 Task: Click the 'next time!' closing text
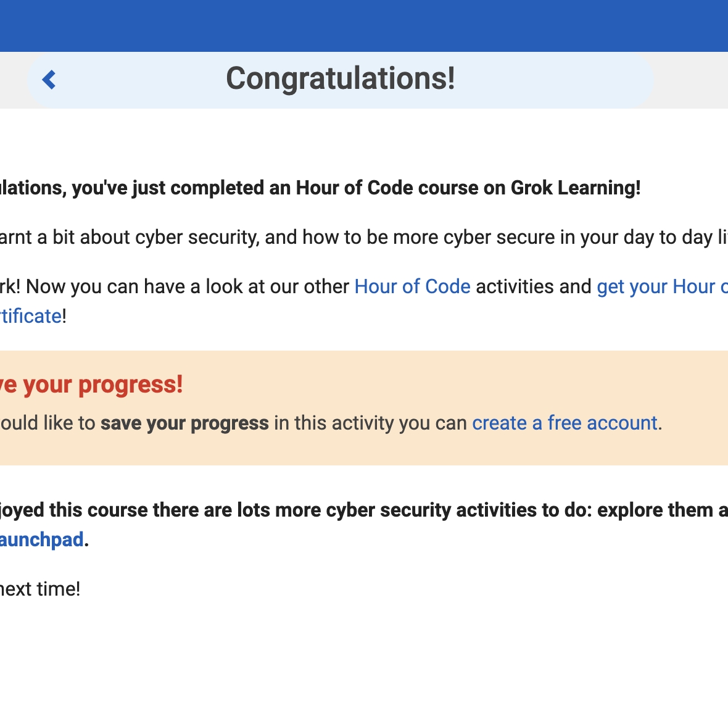coord(40,589)
